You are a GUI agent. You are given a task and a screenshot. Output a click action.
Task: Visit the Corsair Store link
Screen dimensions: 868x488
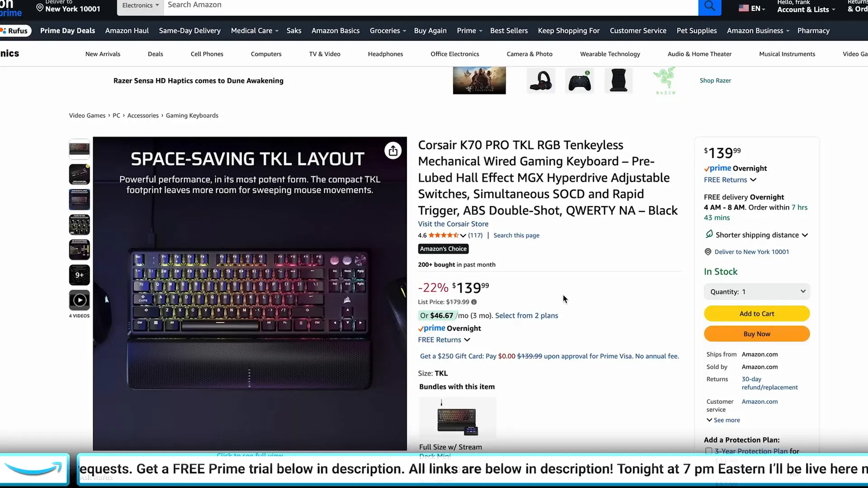tap(453, 224)
